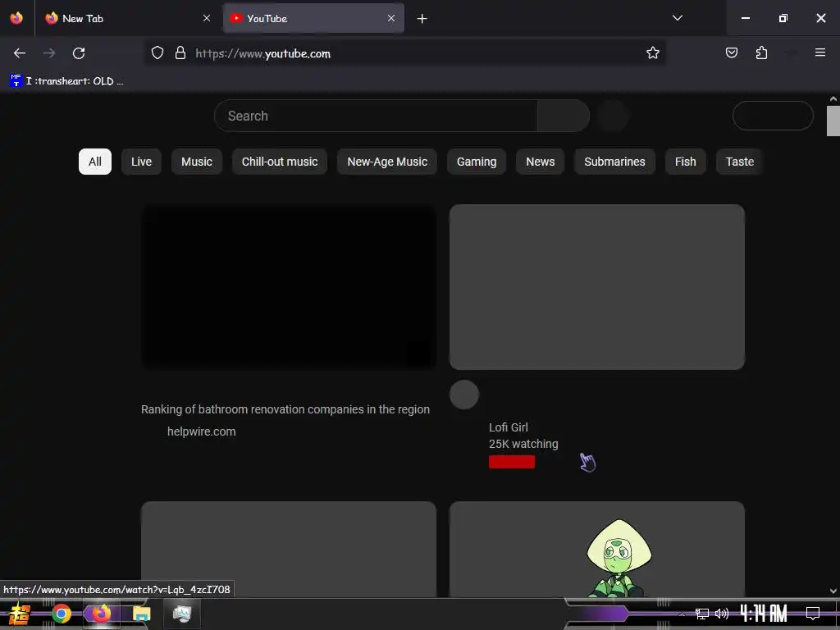Open the monitor app icon on taskbar
Image resolution: width=840 pixels, height=630 pixels.
pos(181,614)
